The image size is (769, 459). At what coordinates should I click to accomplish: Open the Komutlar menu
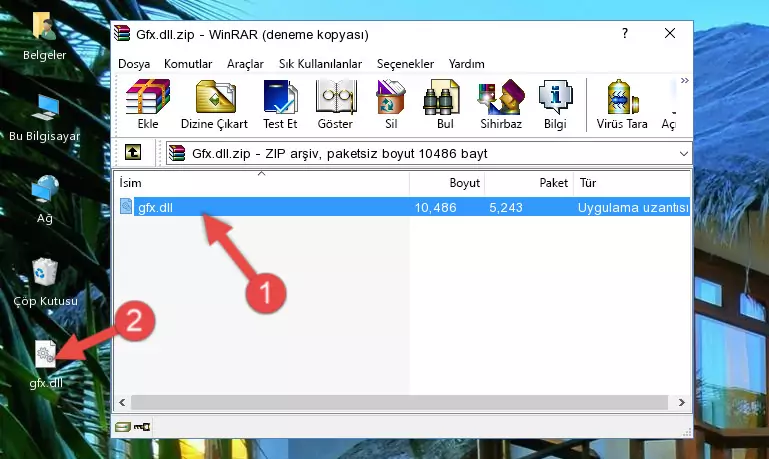[x=188, y=64]
